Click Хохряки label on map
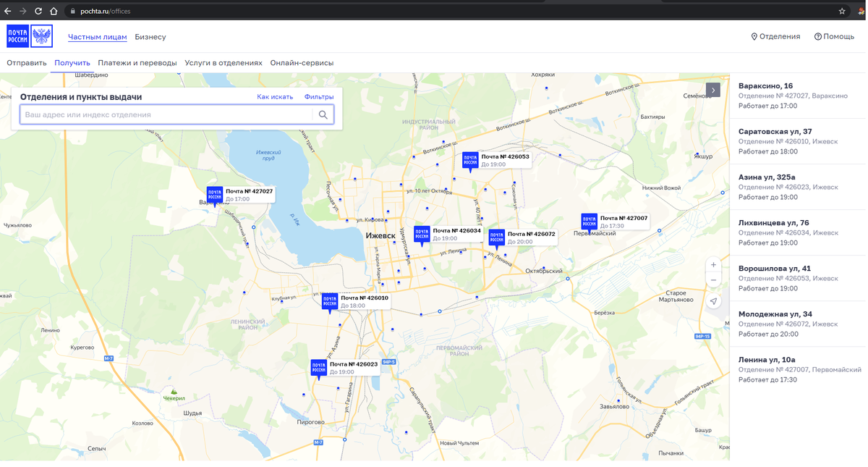Viewport: 868px width, 467px height. point(542,75)
